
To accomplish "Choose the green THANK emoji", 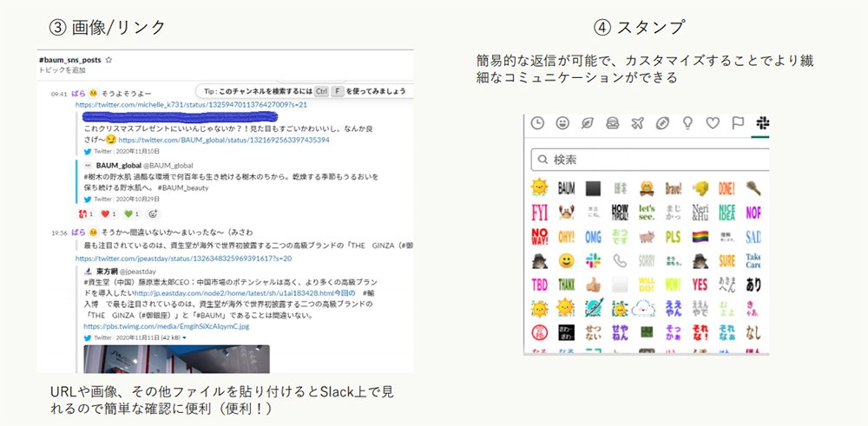I will [566, 285].
